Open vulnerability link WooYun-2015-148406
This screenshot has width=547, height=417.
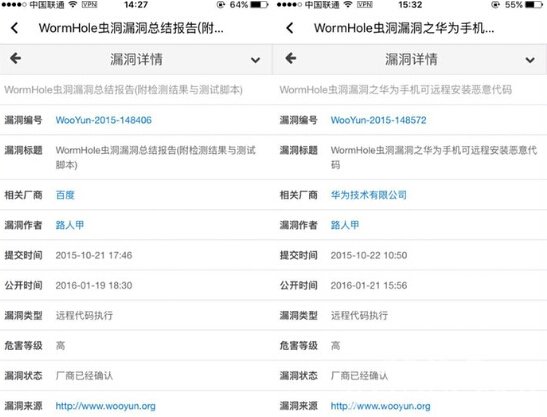pos(104,120)
